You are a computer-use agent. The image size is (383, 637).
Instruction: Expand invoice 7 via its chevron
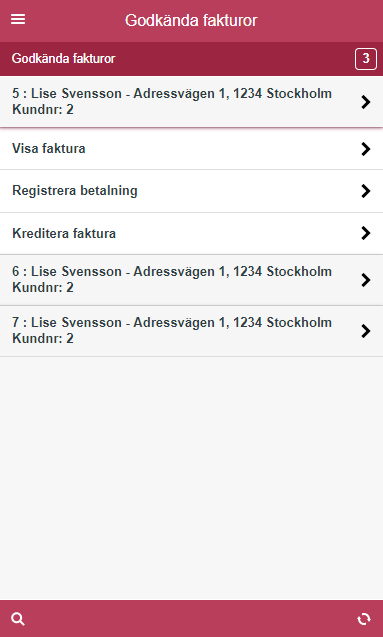pos(366,331)
